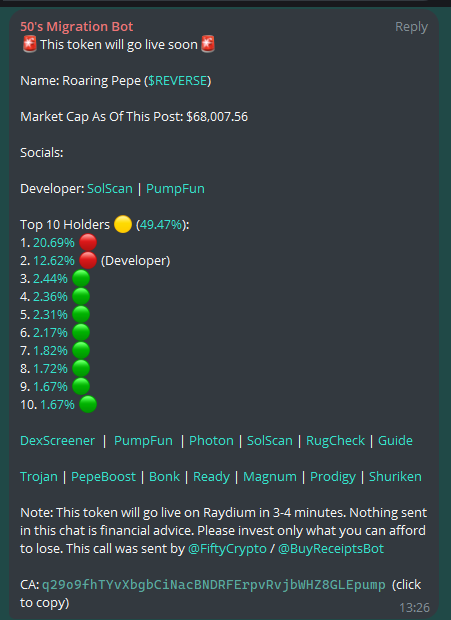Screen dimensions: 451x620
Task: Open holder 8 link showing 1.72%
Action: coord(50,369)
